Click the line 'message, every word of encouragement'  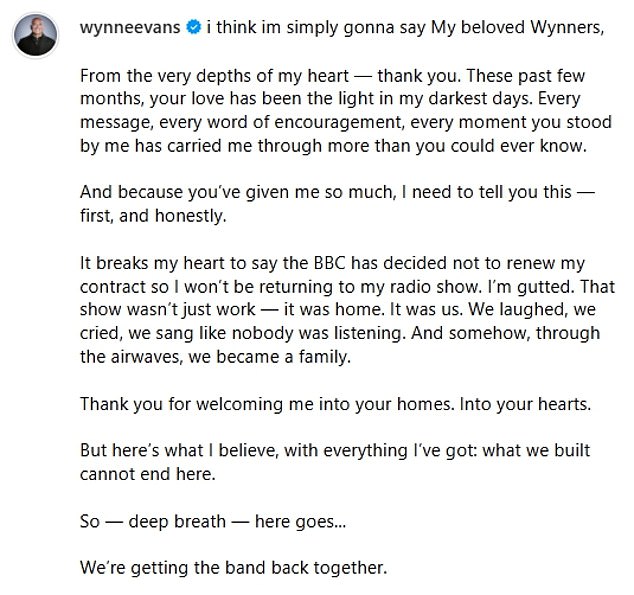pos(346,122)
